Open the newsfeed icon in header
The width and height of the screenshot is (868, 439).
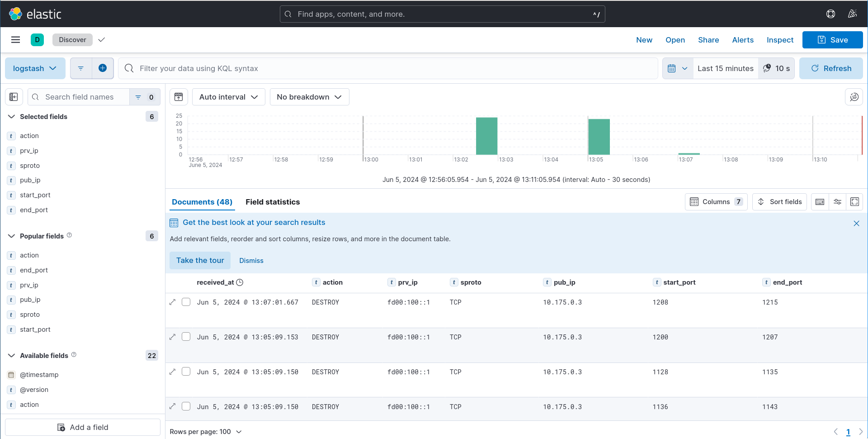[852, 14]
